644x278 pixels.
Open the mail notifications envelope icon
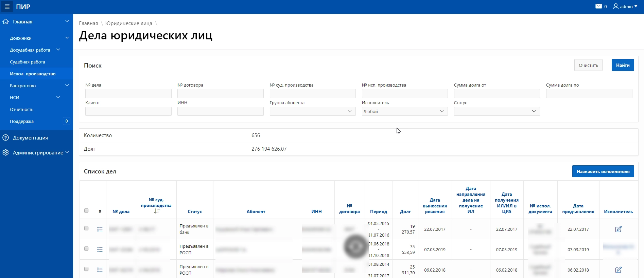[599, 6]
